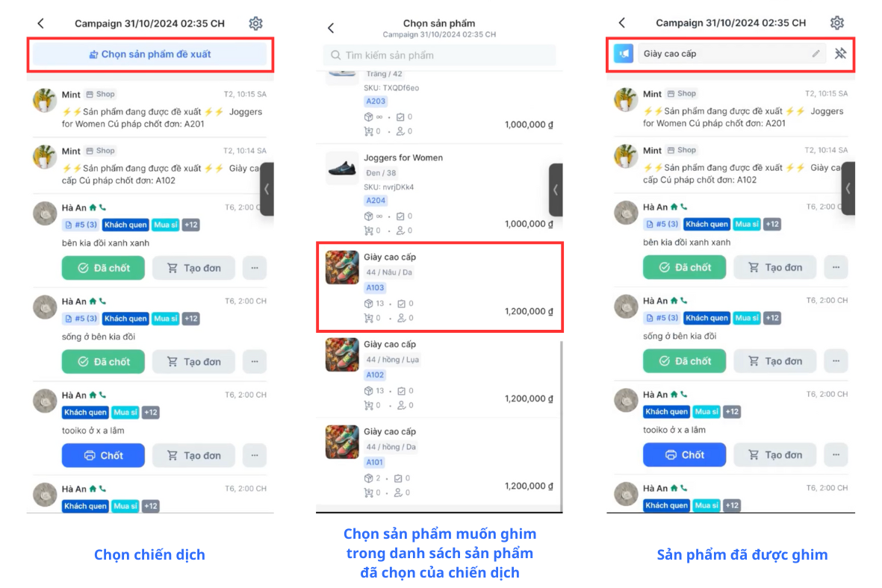Click the blue megaphone icon beside Giày cao cấp
This screenshot has height=588, width=882.
point(624,54)
